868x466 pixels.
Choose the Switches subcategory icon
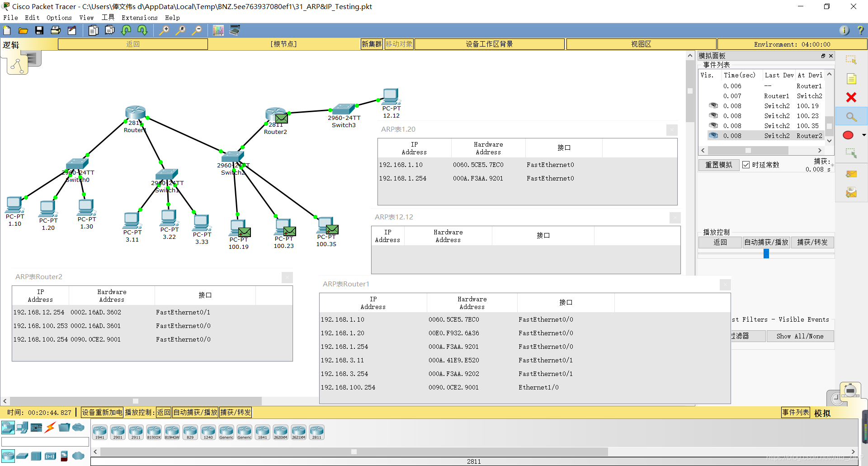click(22, 456)
